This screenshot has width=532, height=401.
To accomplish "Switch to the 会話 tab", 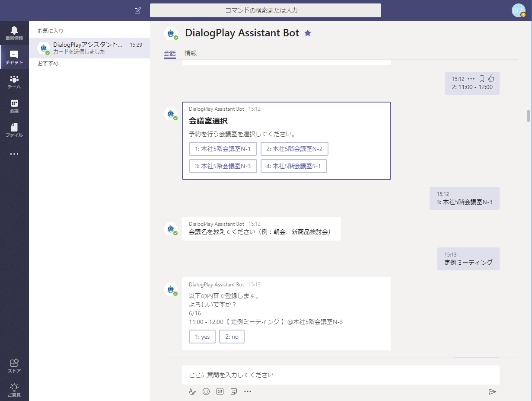I will coord(170,53).
